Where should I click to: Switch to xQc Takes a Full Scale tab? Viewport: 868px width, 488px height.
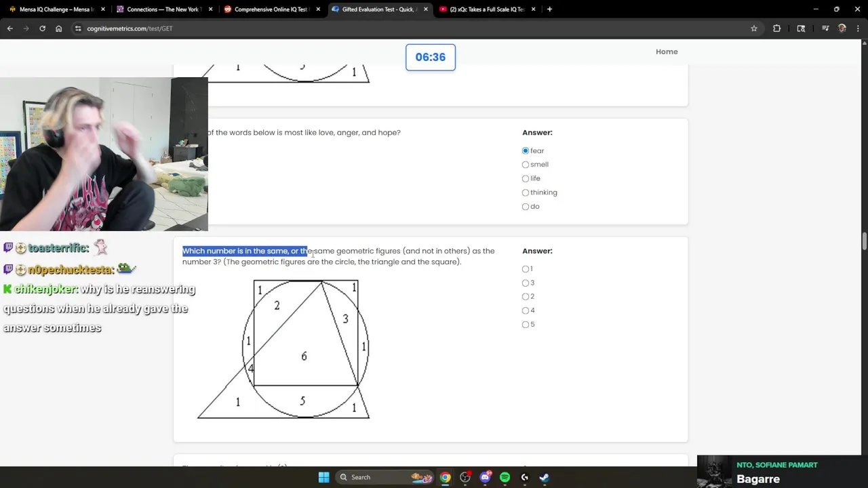(486, 9)
